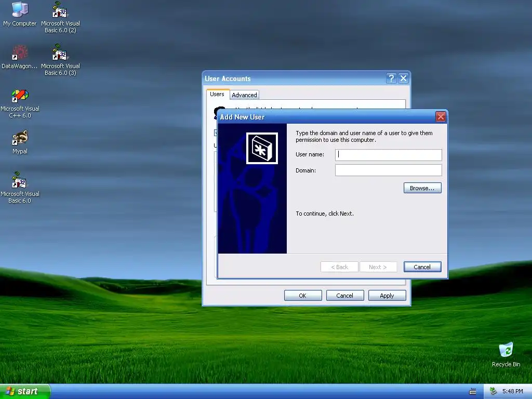Click OK in User Accounts window
Viewport: 532px width, 399px height.
coord(303,296)
